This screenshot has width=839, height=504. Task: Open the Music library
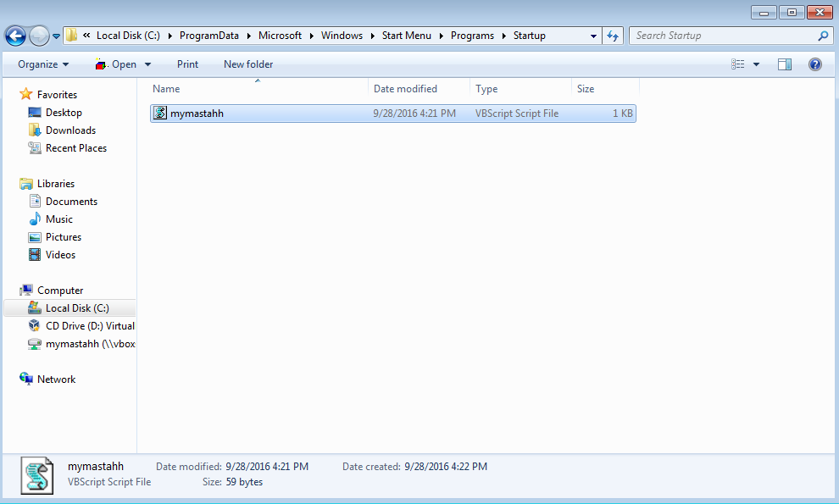[58, 219]
